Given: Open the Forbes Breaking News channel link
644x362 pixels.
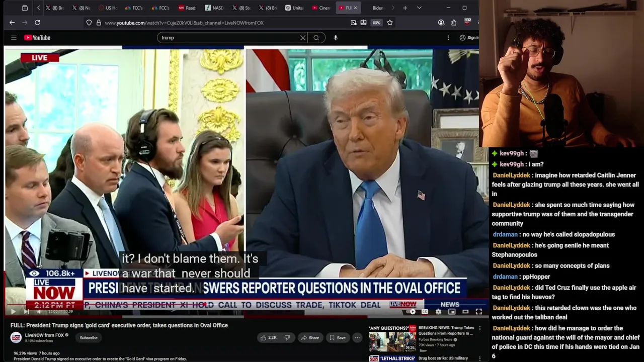Looking at the screenshot, I should pyautogui.click(x=436, y=339).
